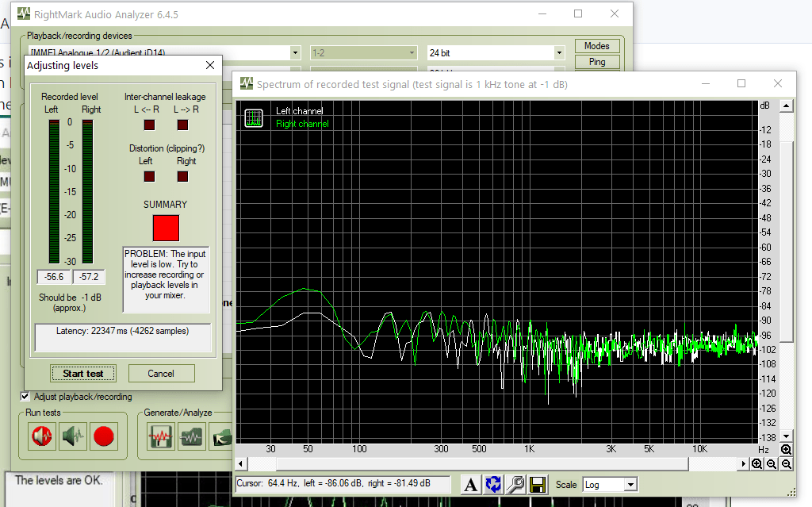Click the middle zoom-out magnifier icon
Viewport: 812px width, 507px height.
pyautogui.click(x=772, y=463)
